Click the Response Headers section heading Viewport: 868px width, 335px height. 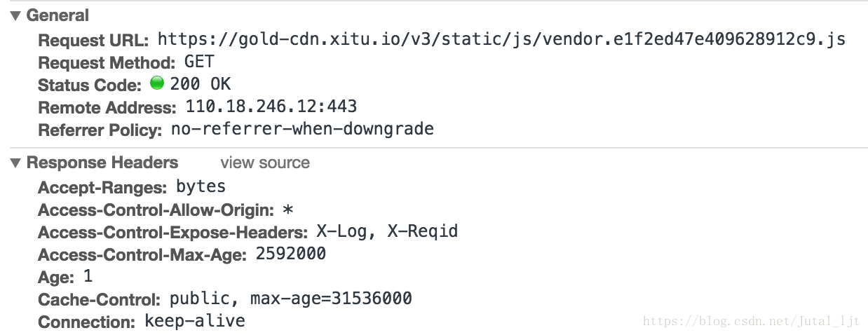pyautogui.click(x=102, y=163)
